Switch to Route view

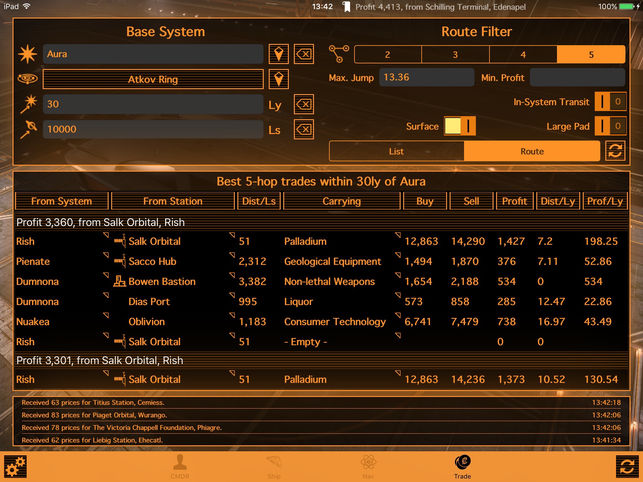click(x=532, y=151)
